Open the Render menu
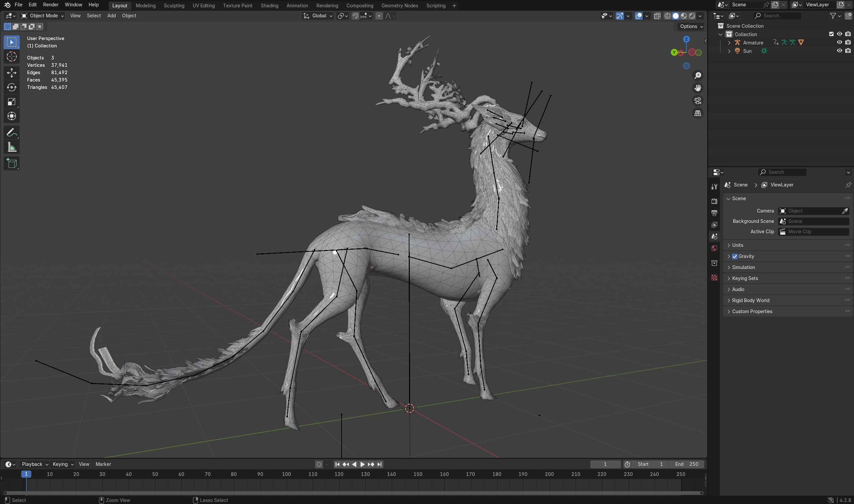Image resolution: width=854 pixels, height=504 pixels. [x=51, y=5]
